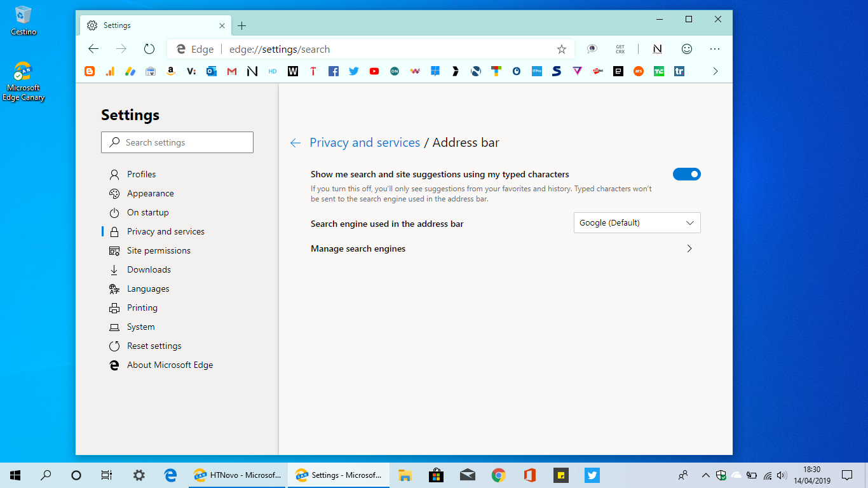
Task: Open the Action Center notifications icon
Action: click(x=847, y=475)
